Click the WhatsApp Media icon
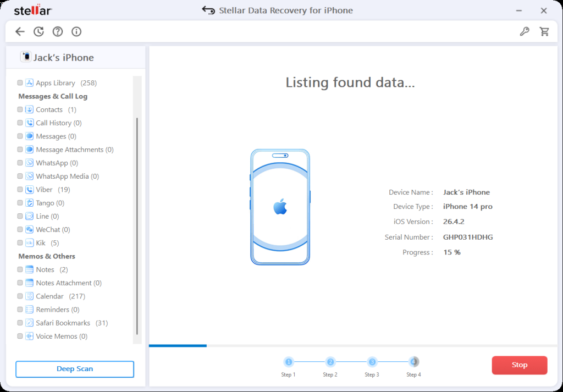 (30, 176)
